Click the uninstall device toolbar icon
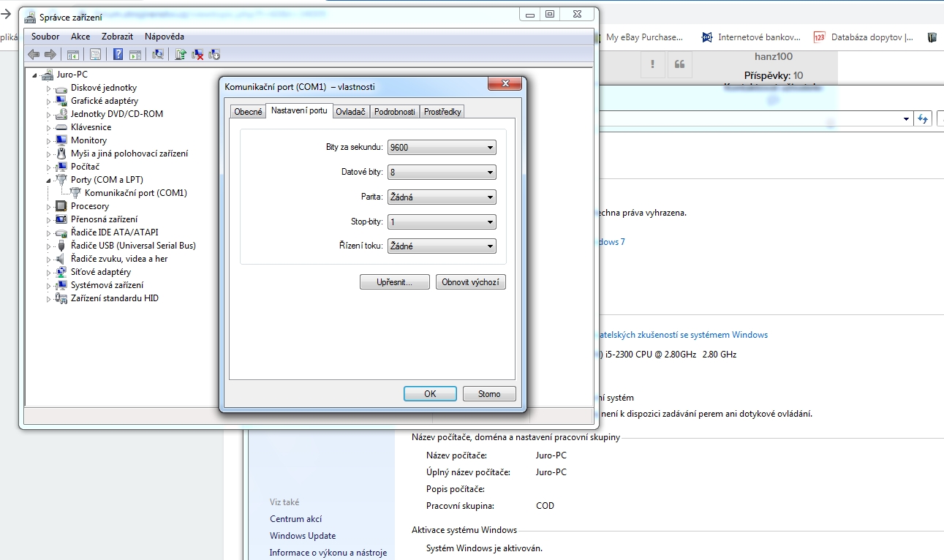The image size is (944, 560). (x=197, y=54)
